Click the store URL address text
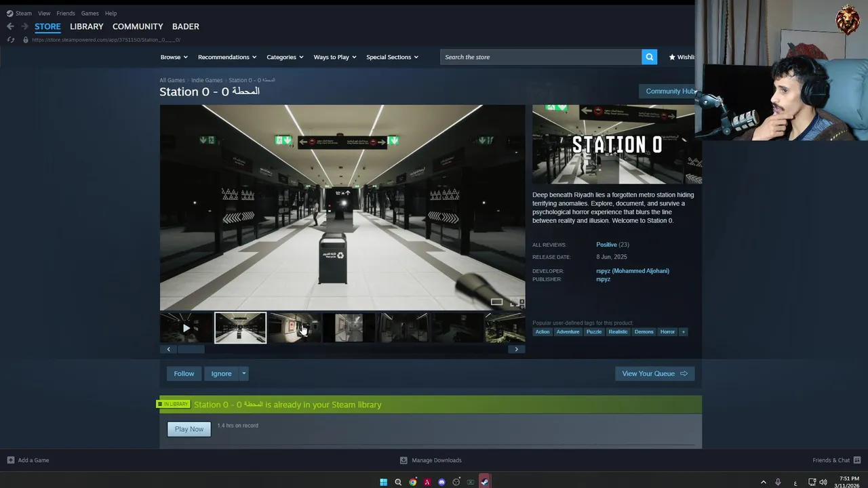Viewport: 868px width, 488px height. coord(106,40)
